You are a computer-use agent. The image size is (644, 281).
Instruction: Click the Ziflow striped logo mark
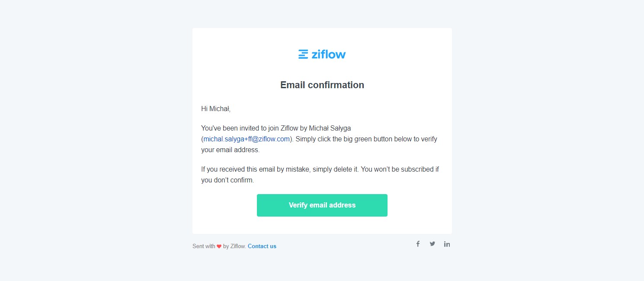pos(303,54)
